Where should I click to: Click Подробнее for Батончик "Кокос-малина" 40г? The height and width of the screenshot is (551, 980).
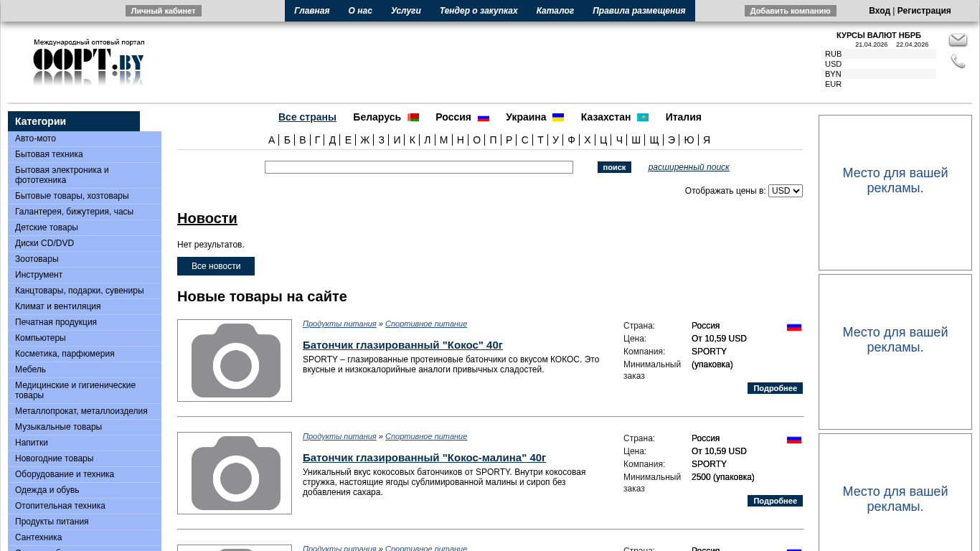[x=775, y=501]
